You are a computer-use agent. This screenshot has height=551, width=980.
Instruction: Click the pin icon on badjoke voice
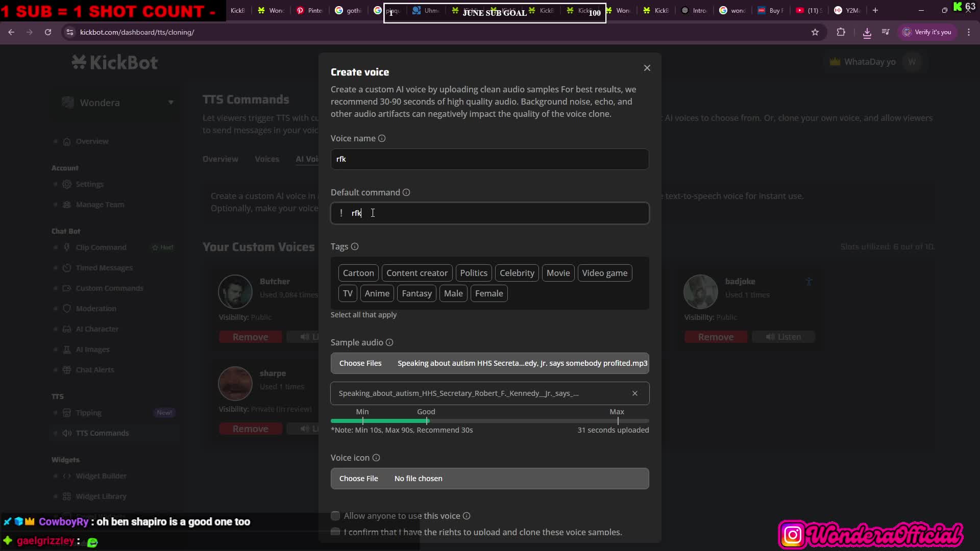click(x=809, y=281)
